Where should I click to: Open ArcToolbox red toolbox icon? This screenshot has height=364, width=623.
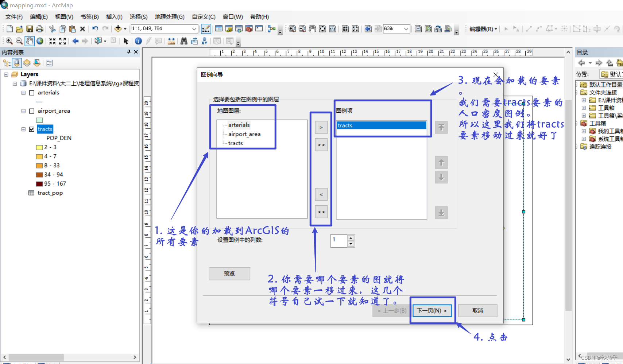pos(249,29)
